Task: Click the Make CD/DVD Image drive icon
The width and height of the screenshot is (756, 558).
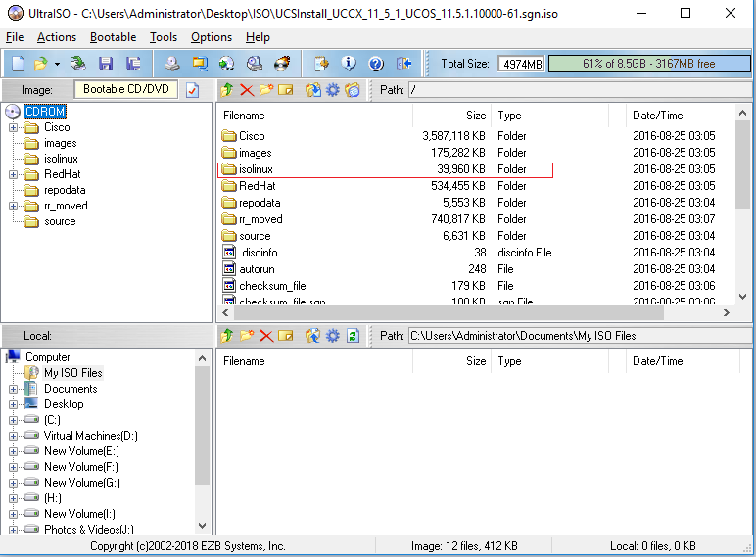Action: tap(172, 63)
